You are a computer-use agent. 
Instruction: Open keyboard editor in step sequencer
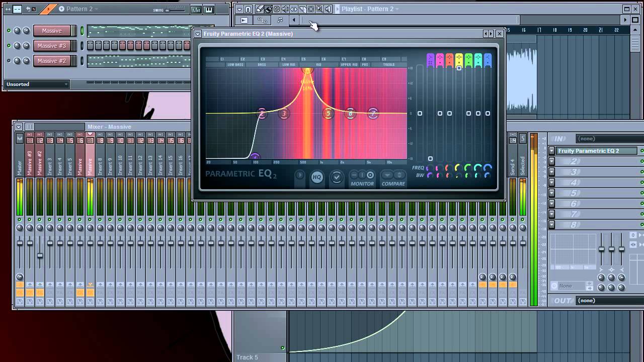click(x=209, y=10)
